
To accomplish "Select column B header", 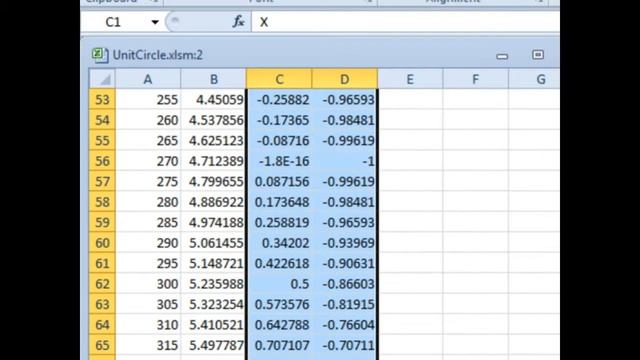I will point(213,79).
